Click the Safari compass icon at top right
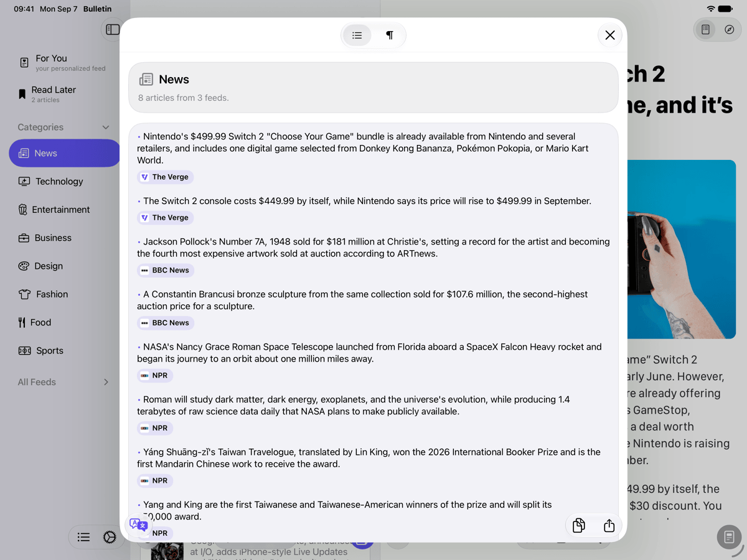 [x=730, y=29]
